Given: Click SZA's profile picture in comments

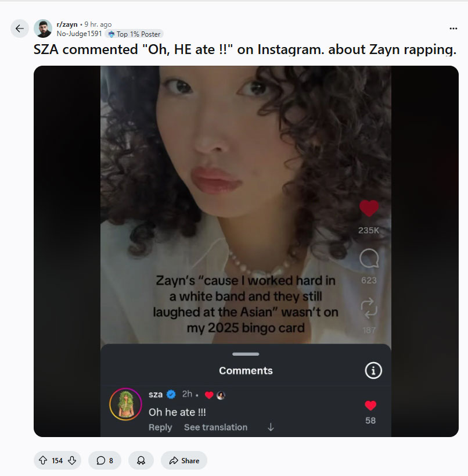Looking at the screenshot, I should point(125,403).
